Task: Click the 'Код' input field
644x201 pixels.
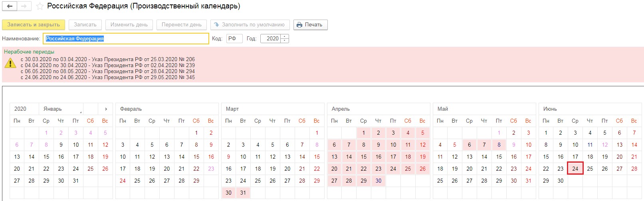Action: [234, 39]
